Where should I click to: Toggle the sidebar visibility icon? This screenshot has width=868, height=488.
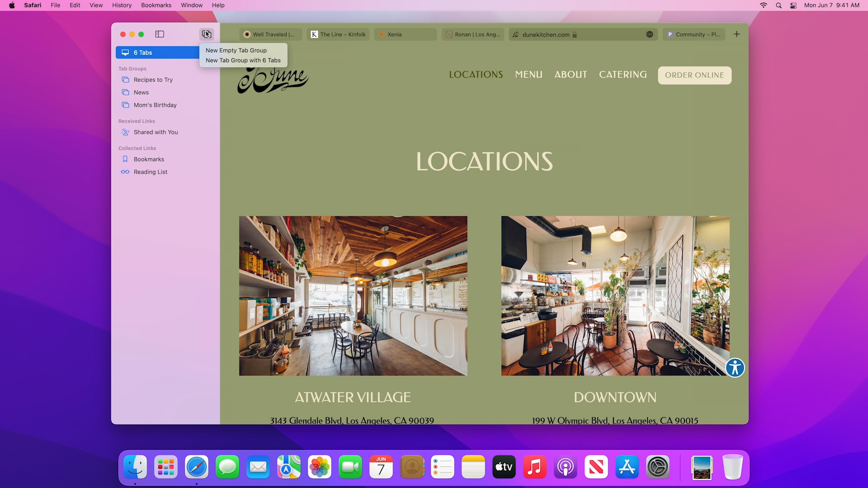click(159, 34)
